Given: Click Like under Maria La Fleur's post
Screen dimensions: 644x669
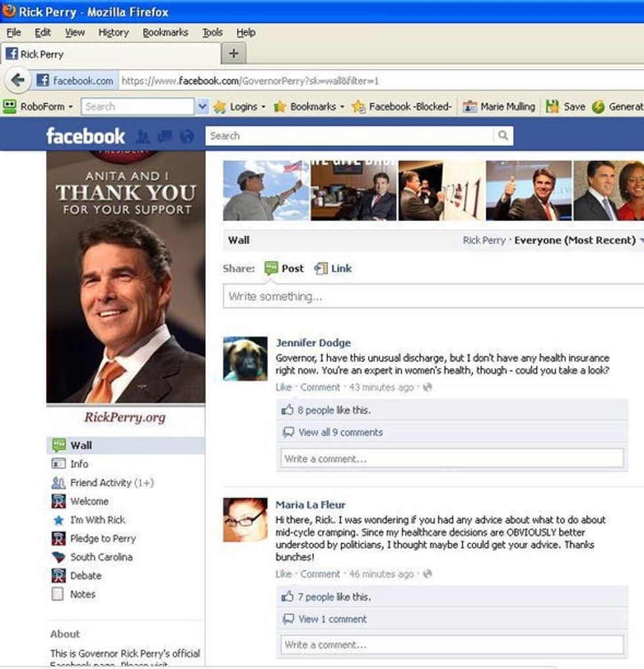Looking at the screenshot, I should pyautogui.click(x=283, y=574).
